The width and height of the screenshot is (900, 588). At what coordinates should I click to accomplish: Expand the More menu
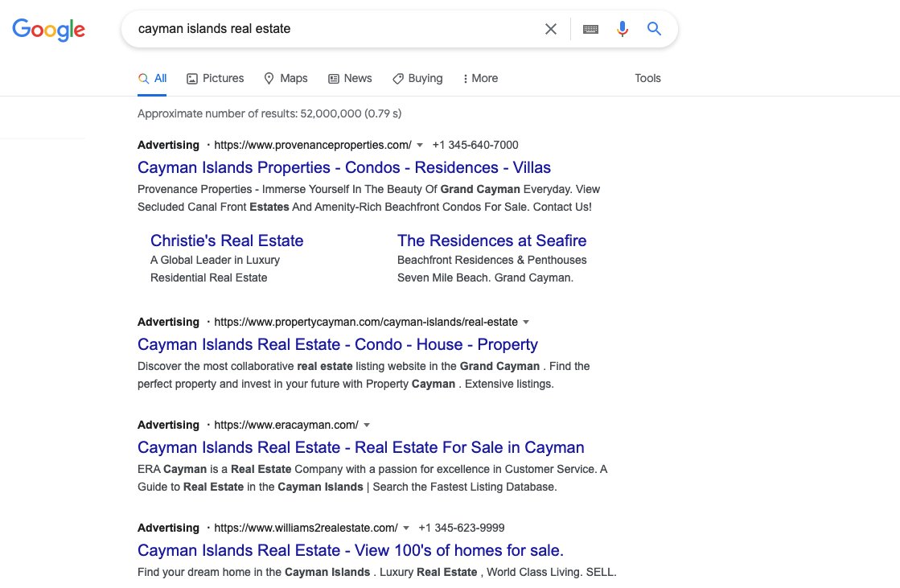click(480, 78)
